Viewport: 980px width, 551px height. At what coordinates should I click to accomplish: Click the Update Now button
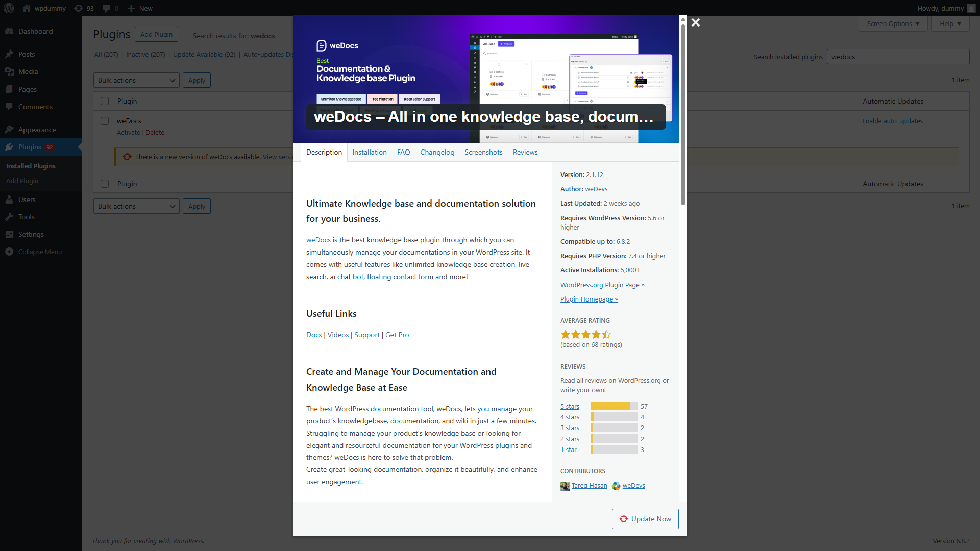(x=645, y=519)
